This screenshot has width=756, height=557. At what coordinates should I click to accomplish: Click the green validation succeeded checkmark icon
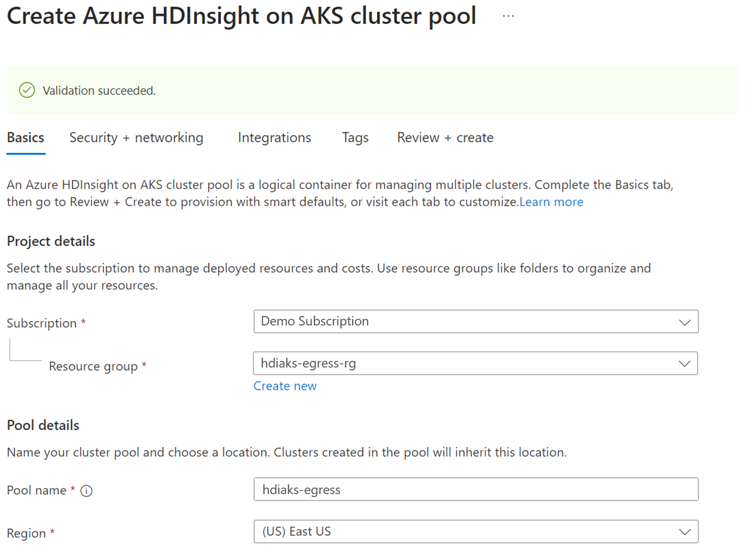[x=27, y=90]
